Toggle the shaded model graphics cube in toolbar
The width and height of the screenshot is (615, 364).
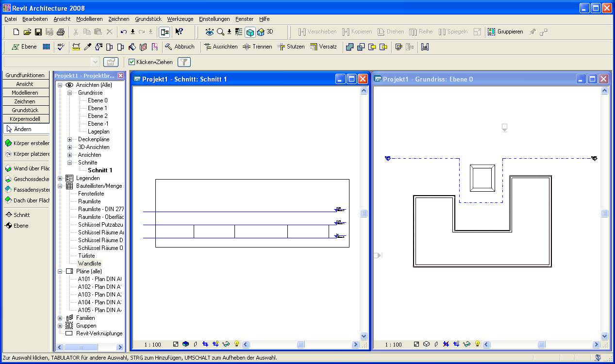coord(250,32)
